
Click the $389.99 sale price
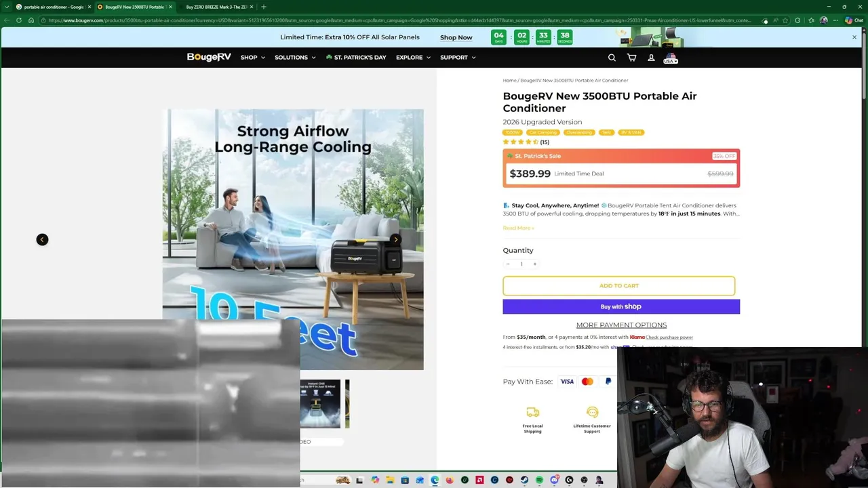pyautogui.click(x=530, y=174)
